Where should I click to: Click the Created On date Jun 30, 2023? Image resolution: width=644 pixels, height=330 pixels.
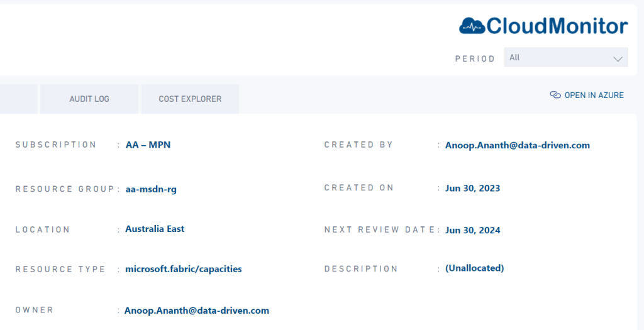[473, 189]
